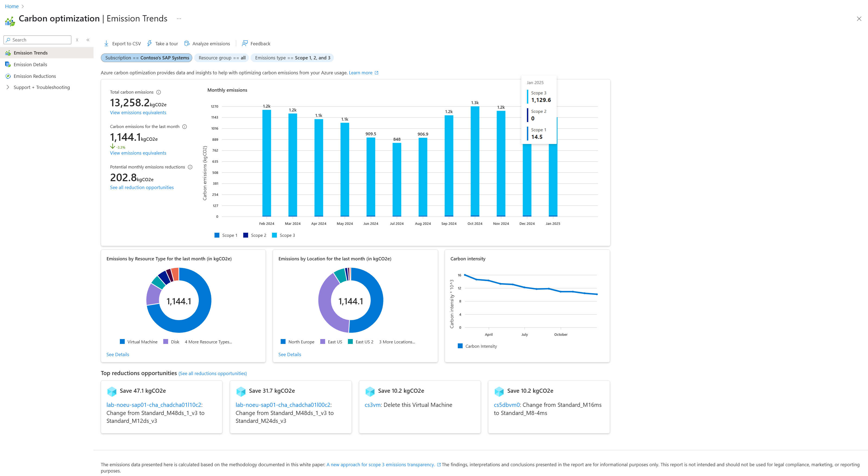Click the Oct 2024 emissions bar
The width and height of the screenshot is (868, 476).
(x=475, y=162)
